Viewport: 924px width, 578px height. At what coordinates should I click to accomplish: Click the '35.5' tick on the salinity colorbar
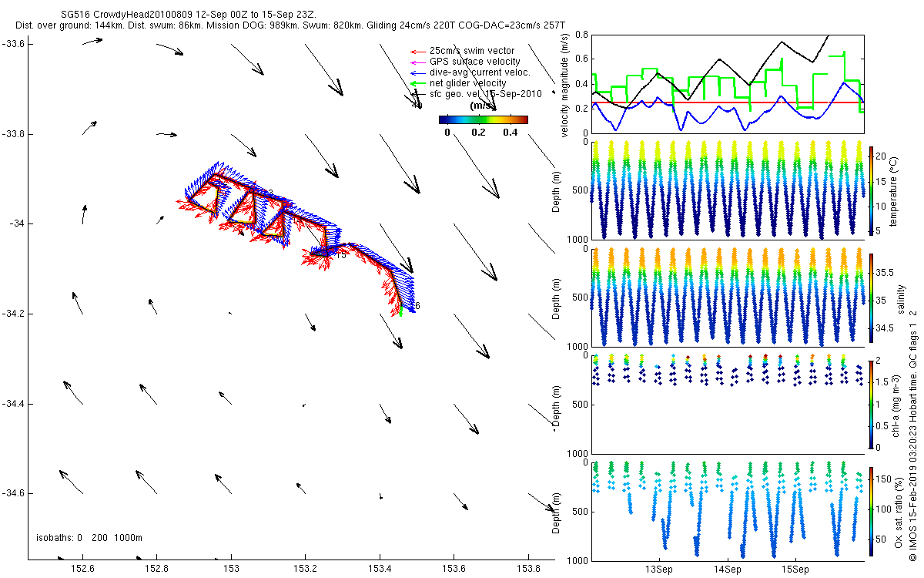[885, 273]
